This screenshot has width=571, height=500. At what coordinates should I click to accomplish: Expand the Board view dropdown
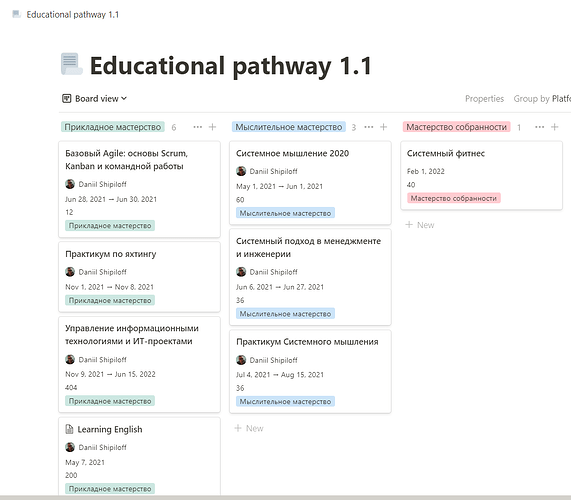(94, 98)
